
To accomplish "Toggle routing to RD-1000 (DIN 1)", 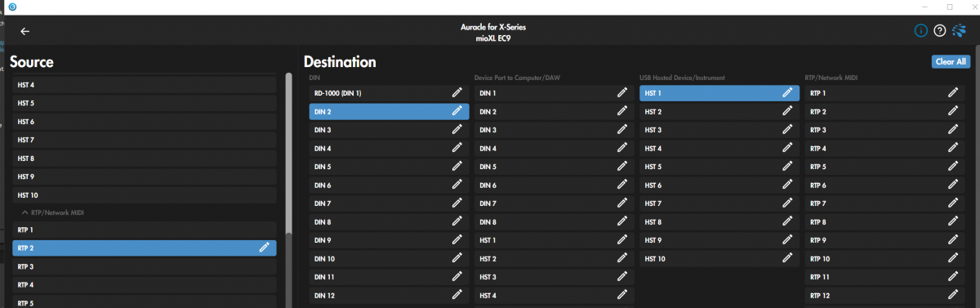I will (x=389, y=93).
